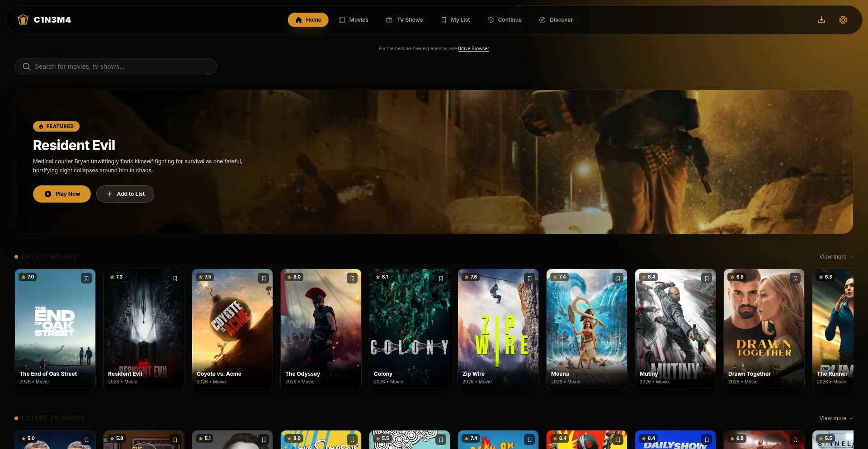The image size is (868, 449).
Task: Focus the movie and TV show search field
Action: (116, 66)
